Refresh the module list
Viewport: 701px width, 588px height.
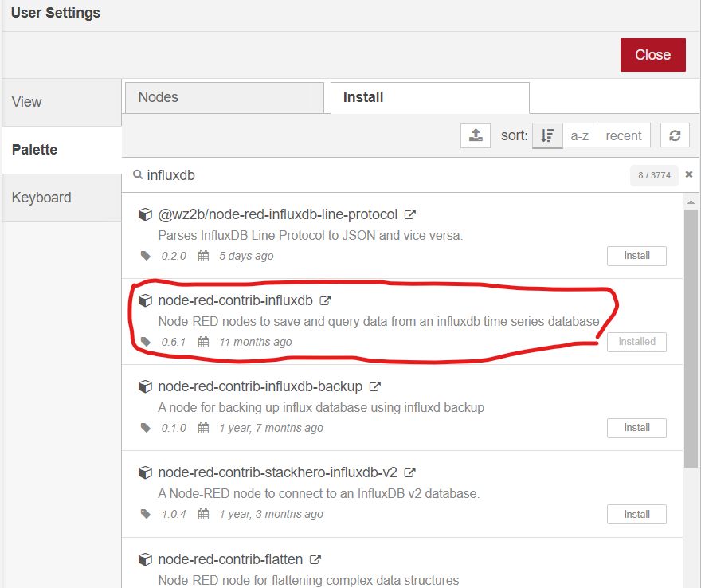(675, 135)
